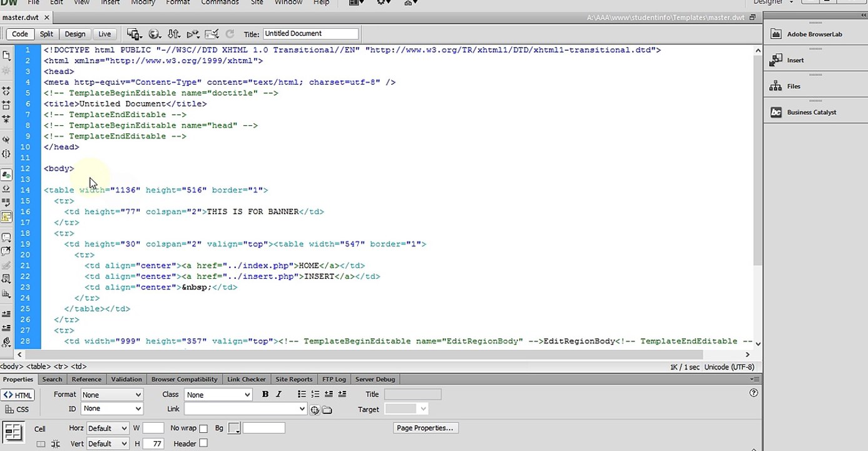This screenshot has height=451, width=868.
Task: Apply text indent (blockquote) icon
Action: coord(342,394)
